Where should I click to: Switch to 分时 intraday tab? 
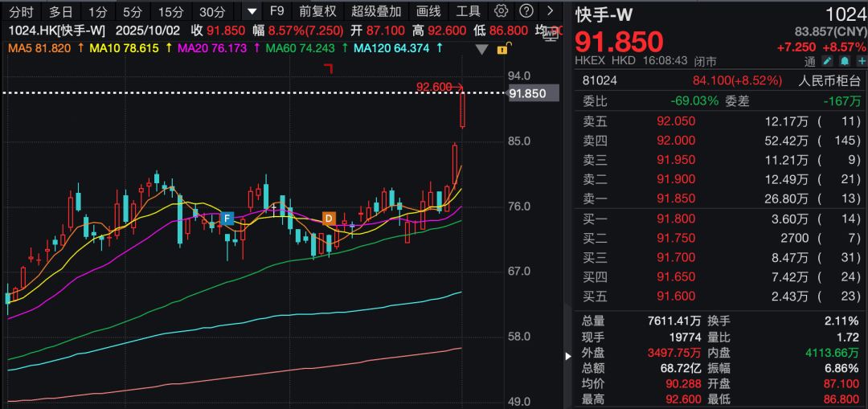[21, 11]
